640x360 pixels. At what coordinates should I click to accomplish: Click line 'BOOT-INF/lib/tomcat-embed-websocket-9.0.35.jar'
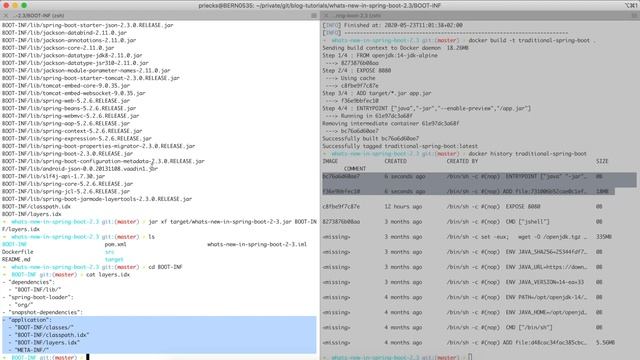pos(74,93)
